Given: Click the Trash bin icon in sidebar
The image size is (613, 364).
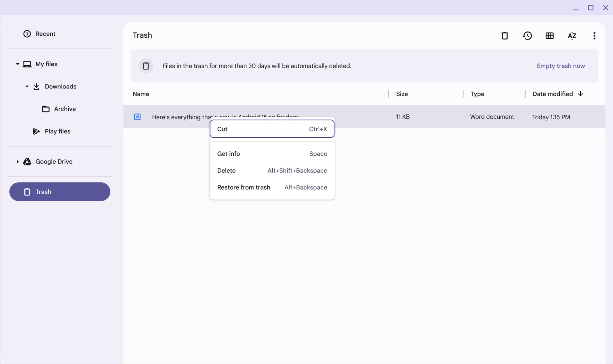Looking at the screenshot, I should click(x=27, y=192).
